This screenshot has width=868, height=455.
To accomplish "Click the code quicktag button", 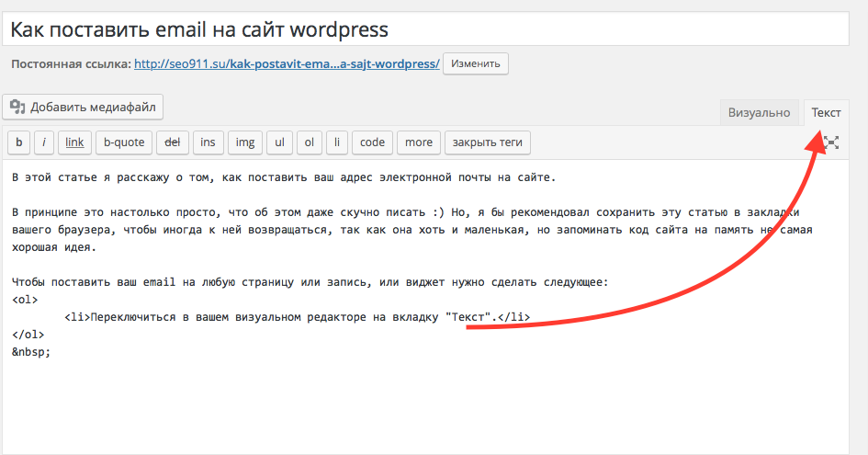I will (372, 142).
